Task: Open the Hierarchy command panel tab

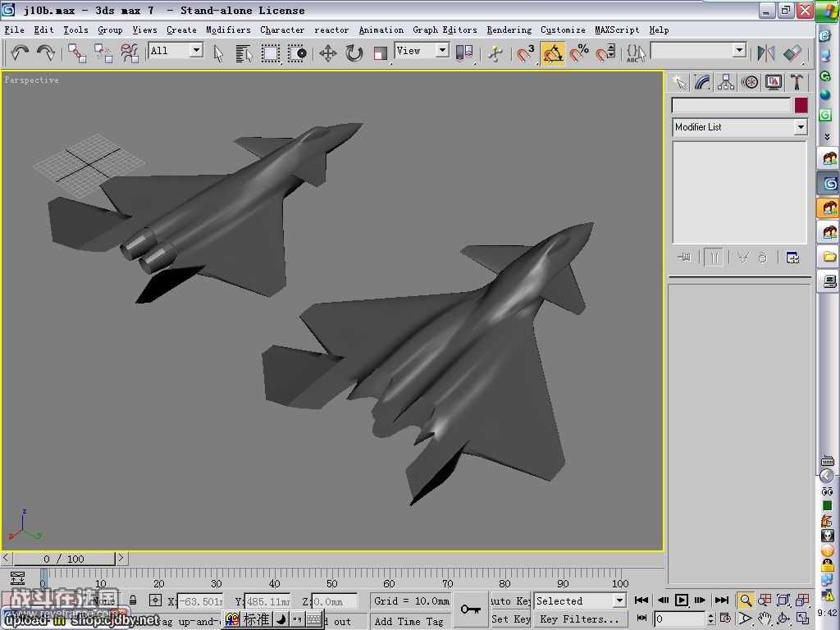Action: (726, 83)
